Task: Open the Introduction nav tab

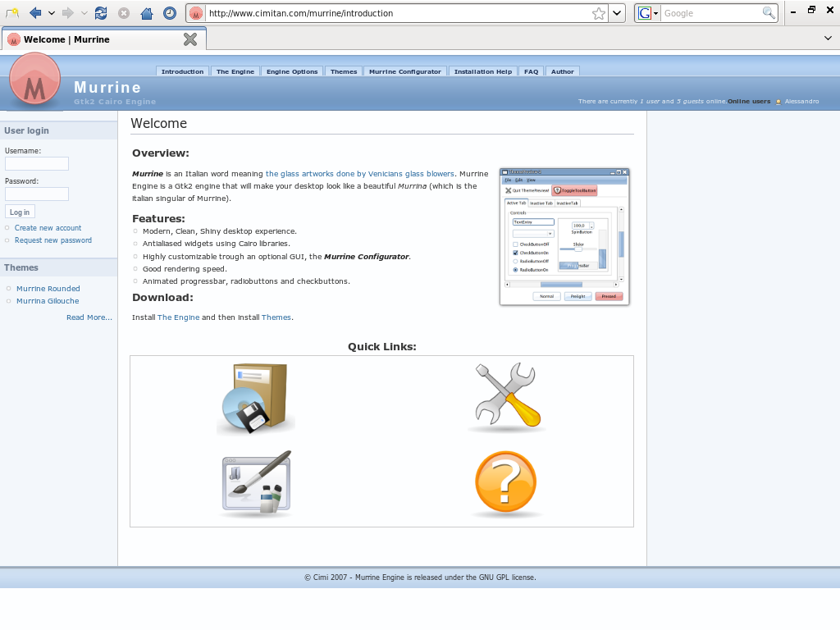Action: (183, 71)
